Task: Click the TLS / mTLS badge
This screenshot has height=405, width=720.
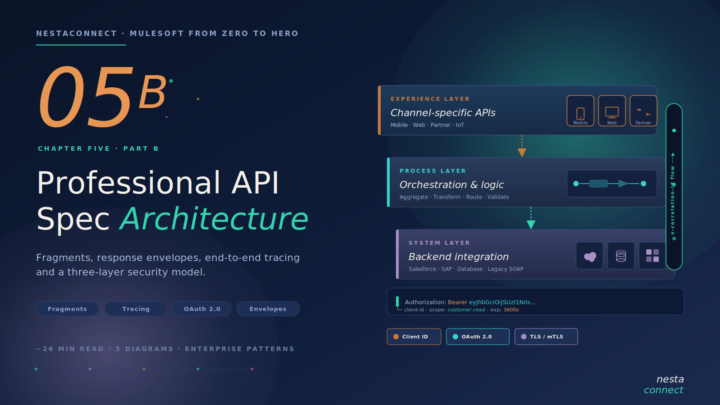Action: point(546,337)
